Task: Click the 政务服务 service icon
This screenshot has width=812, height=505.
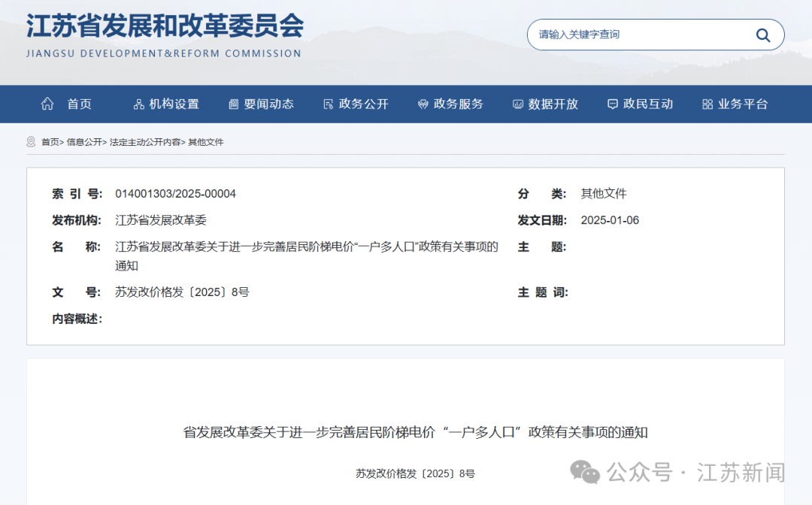Action: click(x=423, y=104)
